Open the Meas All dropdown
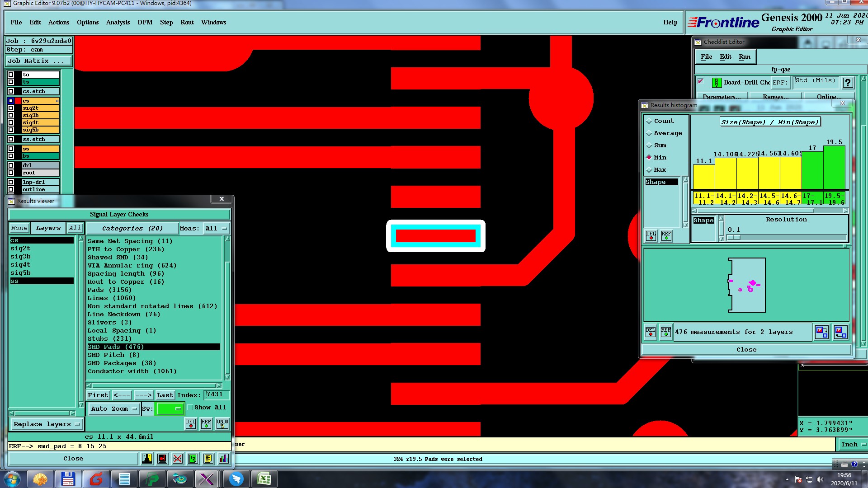Screen dimensions: 868x488 (217, 229)
